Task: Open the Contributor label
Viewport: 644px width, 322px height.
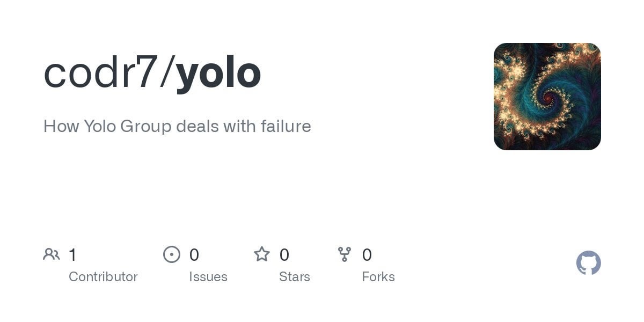Action: [x=103, y=277]
